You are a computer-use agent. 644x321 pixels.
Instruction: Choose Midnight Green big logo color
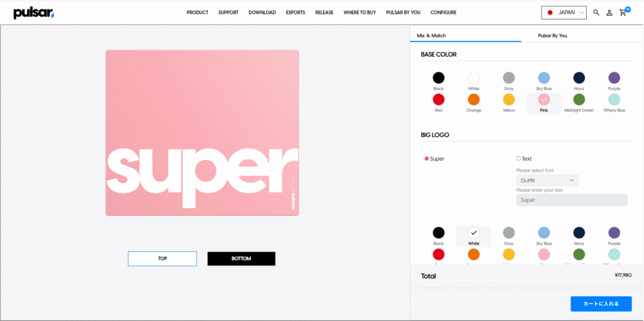coord(579,255)
